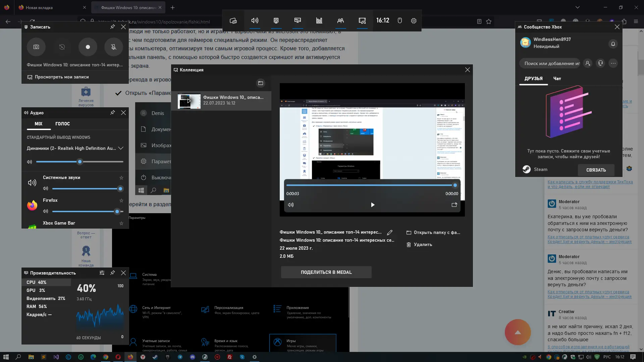Pin the Capture widget
This screenshot has height=362, width=644.
click(x=113, y=27)
